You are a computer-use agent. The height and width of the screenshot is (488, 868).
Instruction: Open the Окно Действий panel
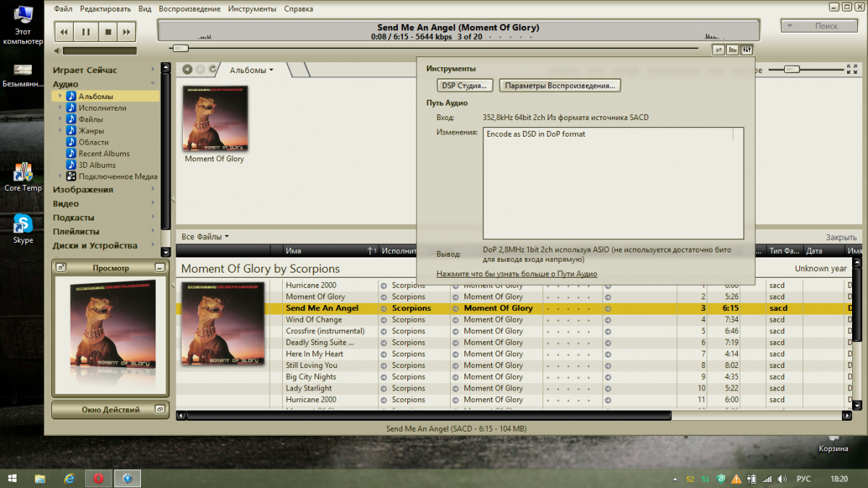[111, 410]
